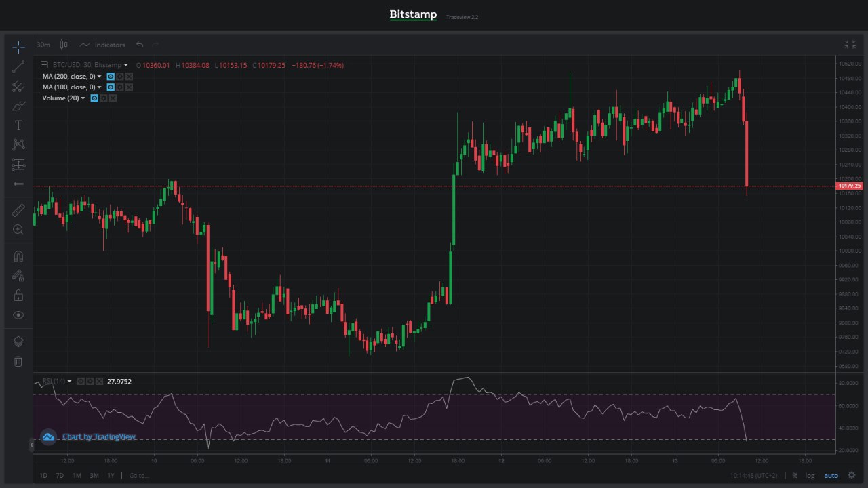The width and height of the screenshot is (868, 488).
Task: Toggle hide all drawing tools eye icon
Action: tap(18, 315)
